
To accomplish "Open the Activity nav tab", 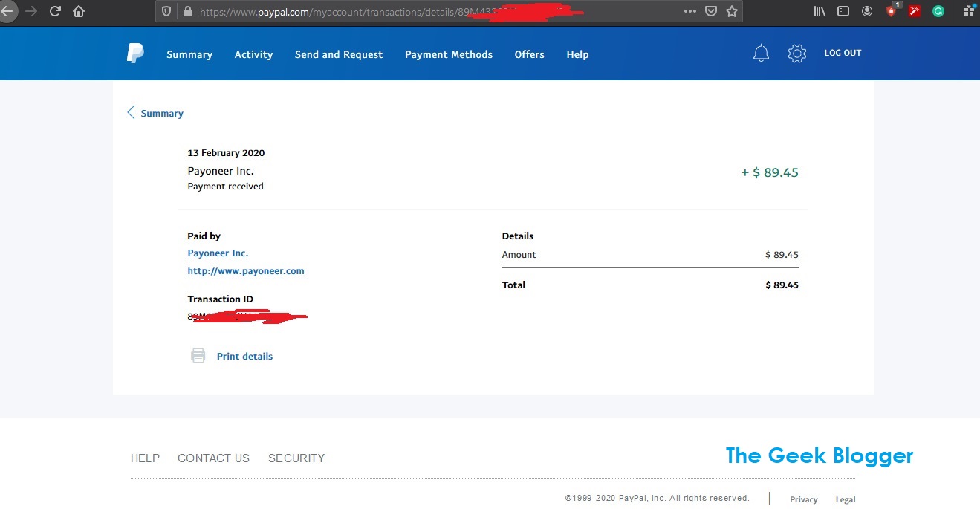I will point(253,54).
